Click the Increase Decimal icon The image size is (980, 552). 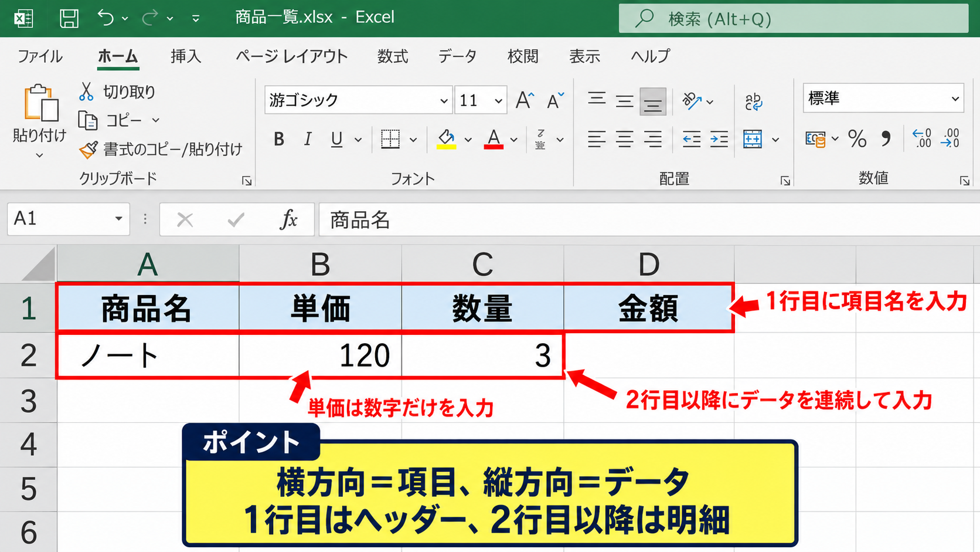click(x=922, y=138)
